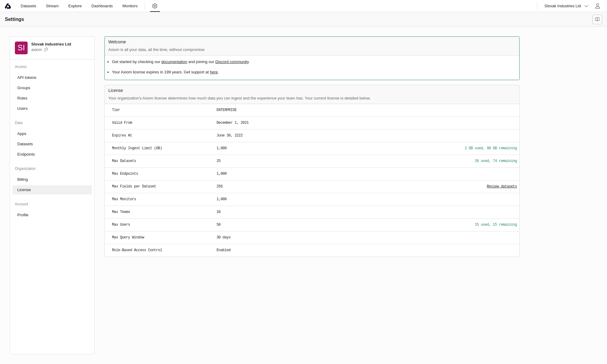Click the Review datasets link
The width and height of the screenshot is (607, 364).
502,187
